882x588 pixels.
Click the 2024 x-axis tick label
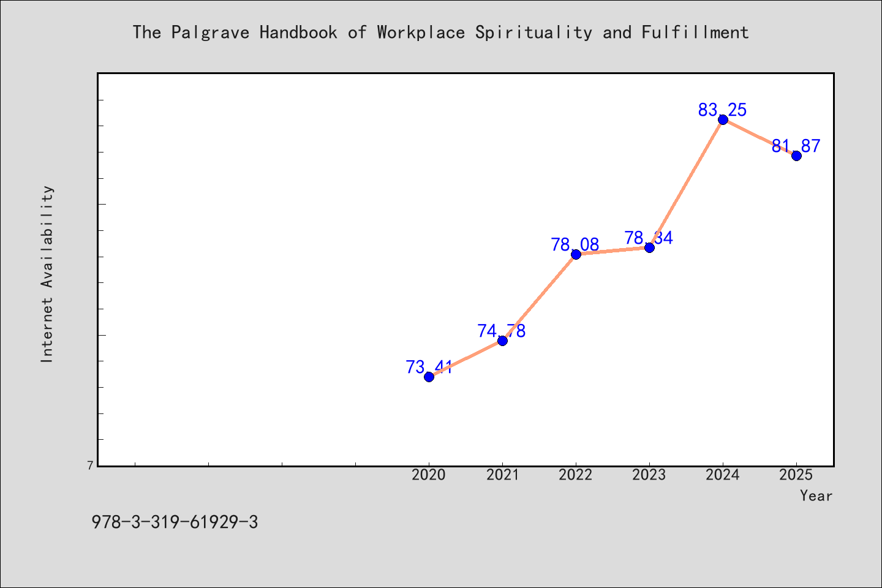tap(723, 475)
